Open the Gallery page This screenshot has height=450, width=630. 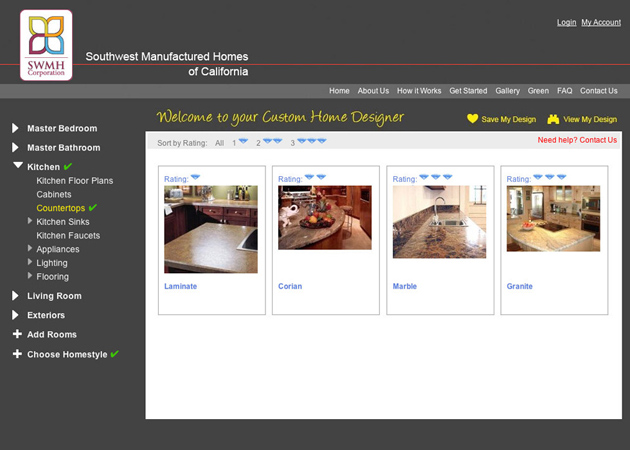(507, 91)
